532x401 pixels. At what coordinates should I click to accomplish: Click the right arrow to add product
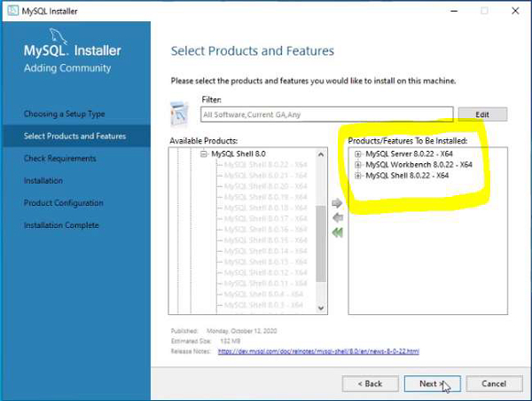337,203
